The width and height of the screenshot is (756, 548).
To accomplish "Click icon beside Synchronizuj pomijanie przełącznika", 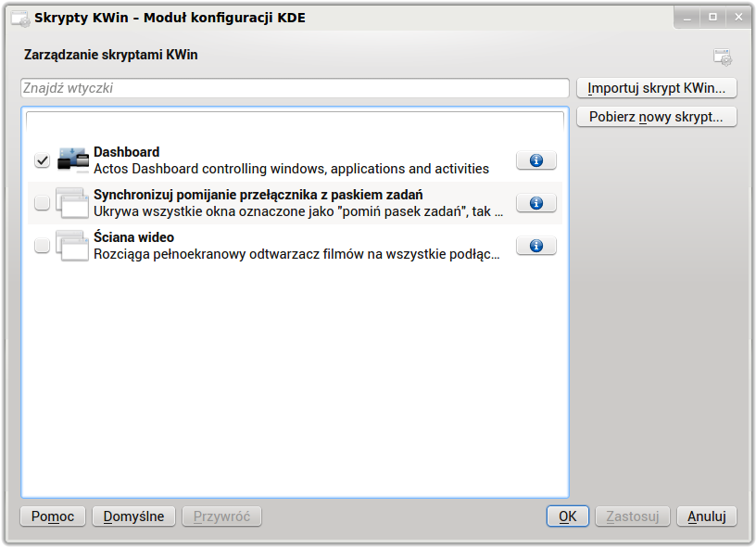I will [72, 203].
